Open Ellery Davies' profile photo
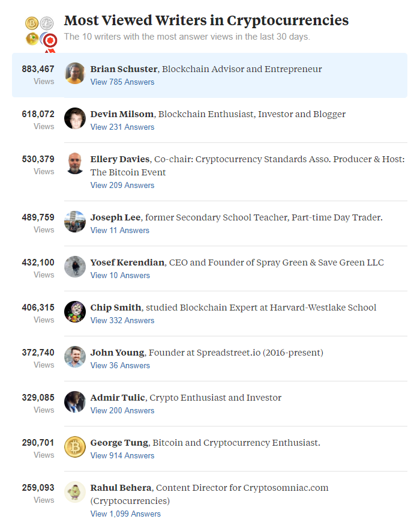The height and width of the screenshot is (528, 420). pos(75,163)
